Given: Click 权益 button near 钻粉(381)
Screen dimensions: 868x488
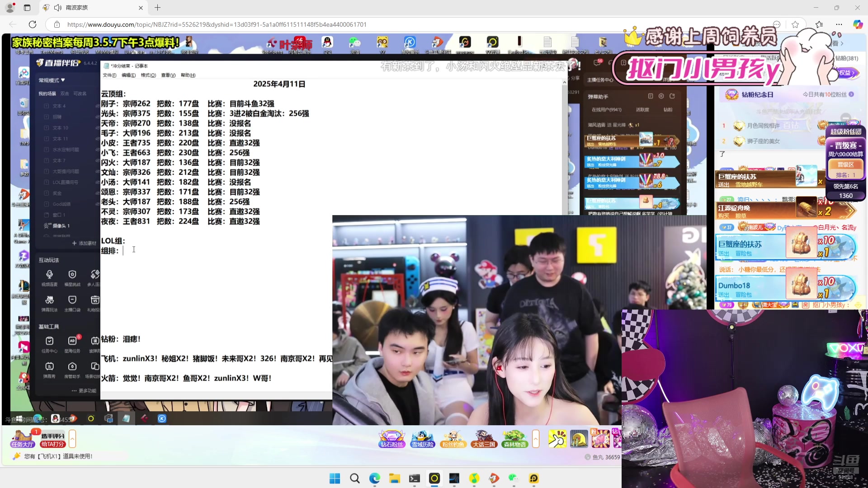Looking at the screenshot, I should (x=847, y=73).
